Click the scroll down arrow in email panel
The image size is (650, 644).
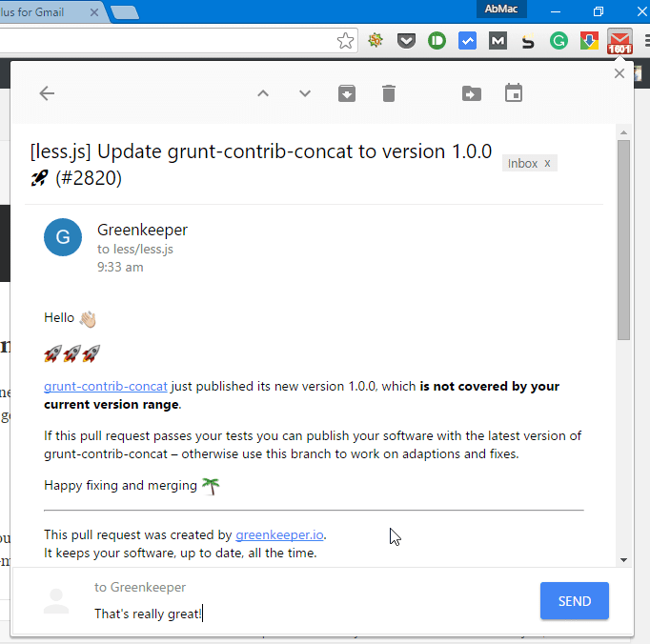(623, 560)
